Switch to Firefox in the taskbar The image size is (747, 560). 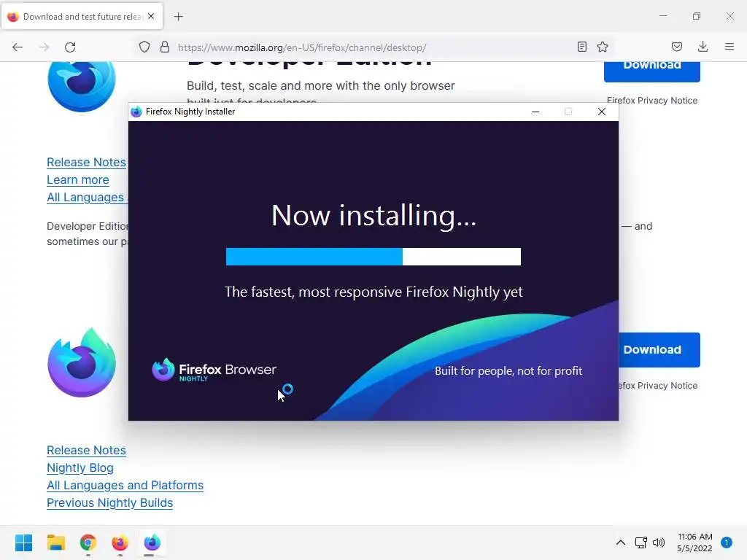tap(120, 542)
